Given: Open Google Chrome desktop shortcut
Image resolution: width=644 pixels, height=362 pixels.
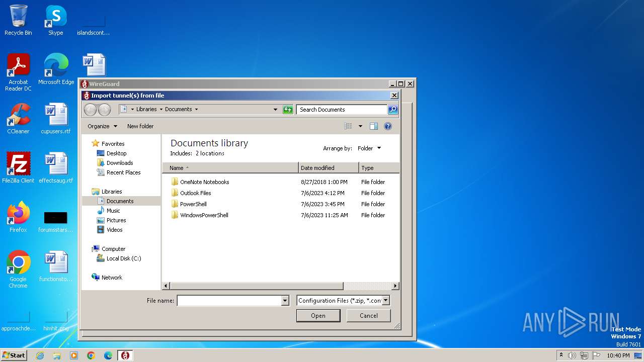Looking at the screenshot, I should pos(18,269).
